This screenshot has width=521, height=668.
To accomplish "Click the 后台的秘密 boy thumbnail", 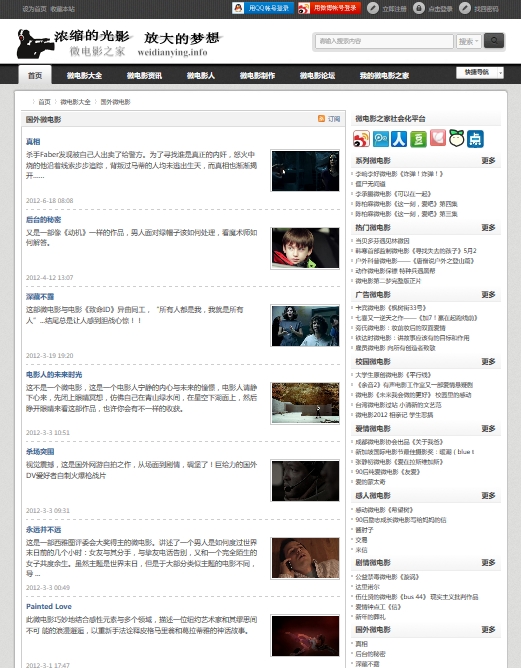I will pos(305,248).
